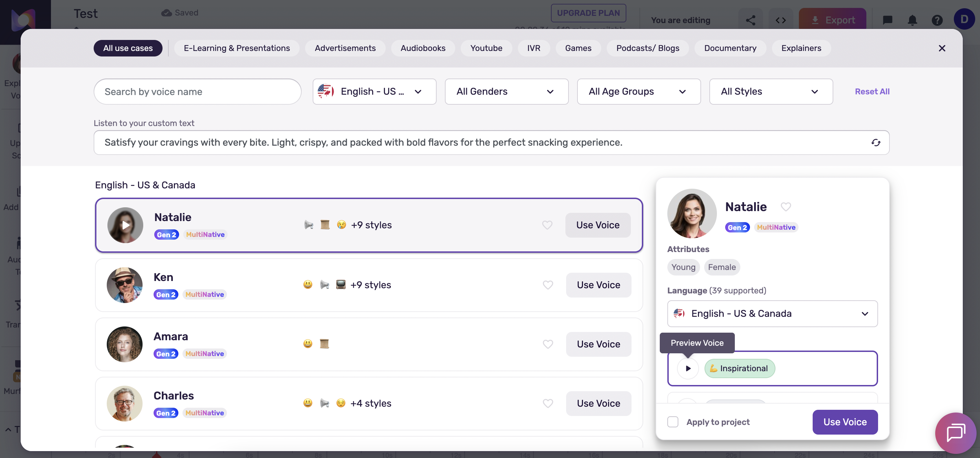Open the All Styles filter dropdown
This screenshot has height=458, width=980.
[771, 92]
